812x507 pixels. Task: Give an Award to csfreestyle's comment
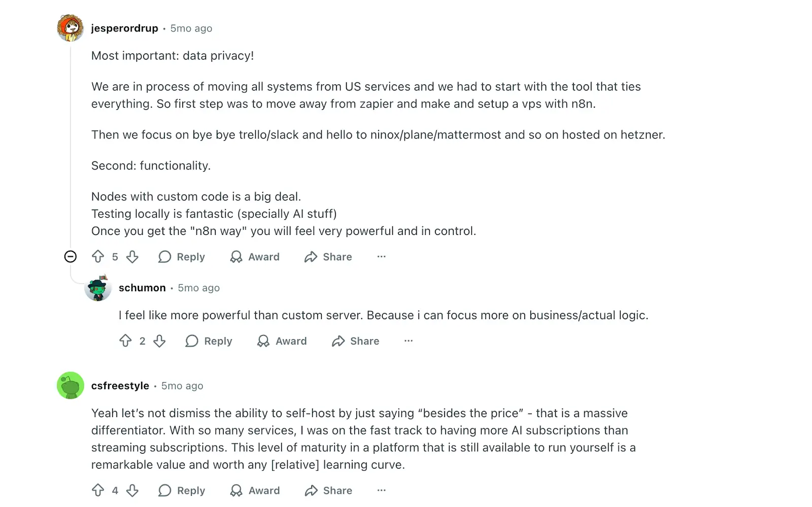click(255, 490)
